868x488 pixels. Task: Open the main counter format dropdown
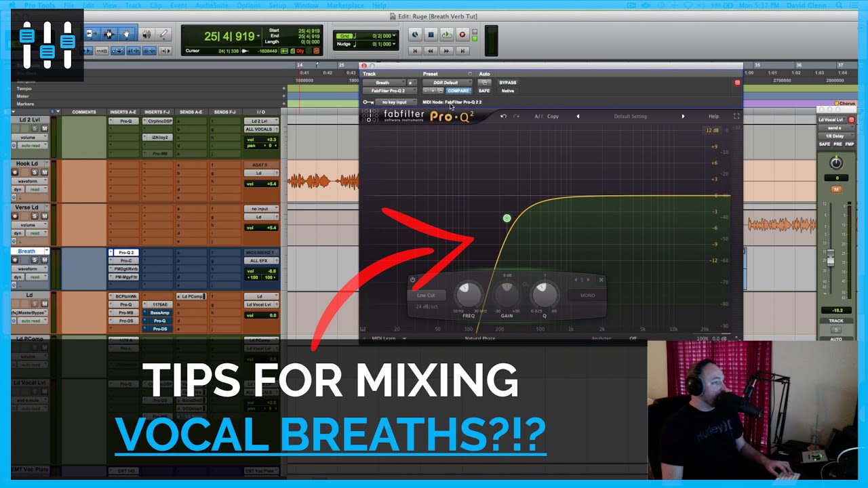click(x=258, y=37)
